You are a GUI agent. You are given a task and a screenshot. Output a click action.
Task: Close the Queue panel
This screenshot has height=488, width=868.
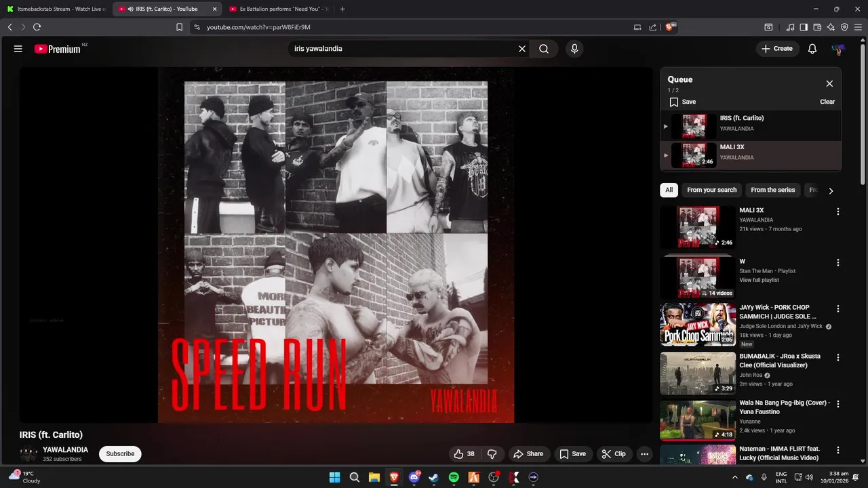829,83
